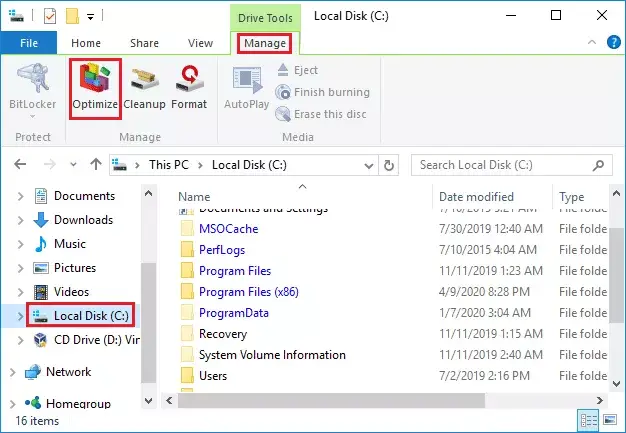Expand the Music tree node
The width and height of the screenshot is (626, 433).
[21, 244]
